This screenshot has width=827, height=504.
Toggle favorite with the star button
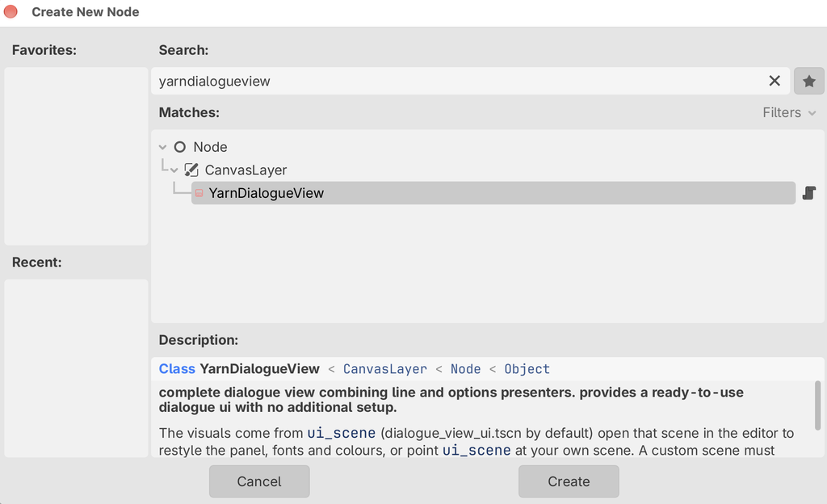(809, 82)
